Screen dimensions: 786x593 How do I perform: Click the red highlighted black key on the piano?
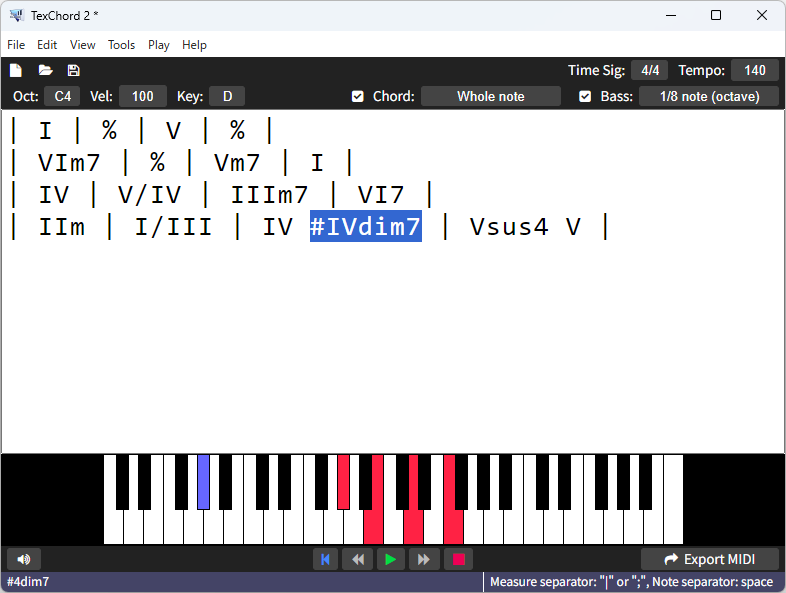click(x=343, y=482)
